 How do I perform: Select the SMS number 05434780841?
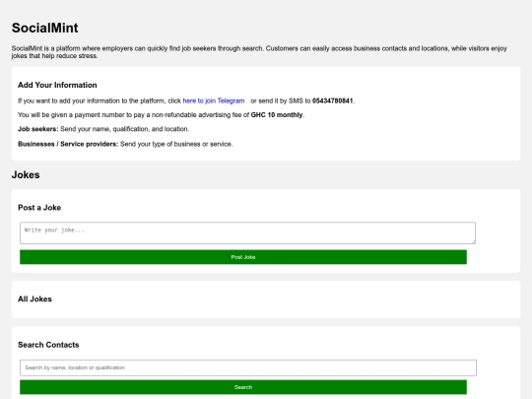[333, 100]
